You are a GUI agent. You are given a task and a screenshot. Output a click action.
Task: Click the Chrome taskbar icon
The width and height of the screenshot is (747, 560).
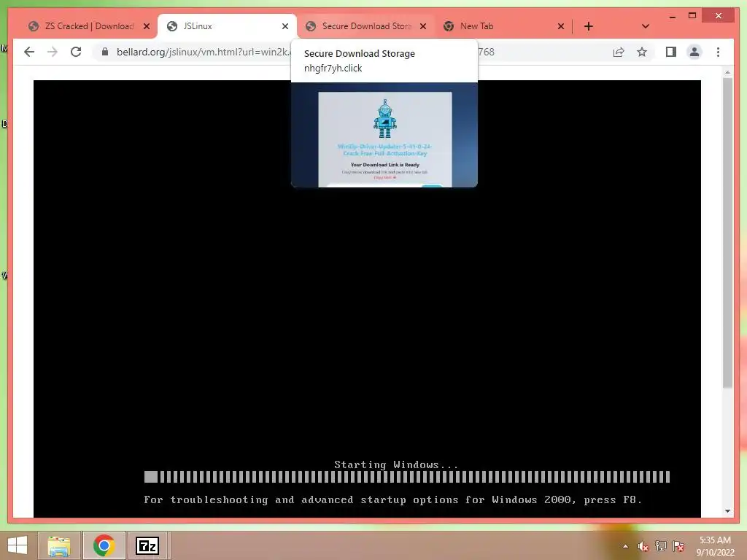pyautogui.click(x=104, y=545)
